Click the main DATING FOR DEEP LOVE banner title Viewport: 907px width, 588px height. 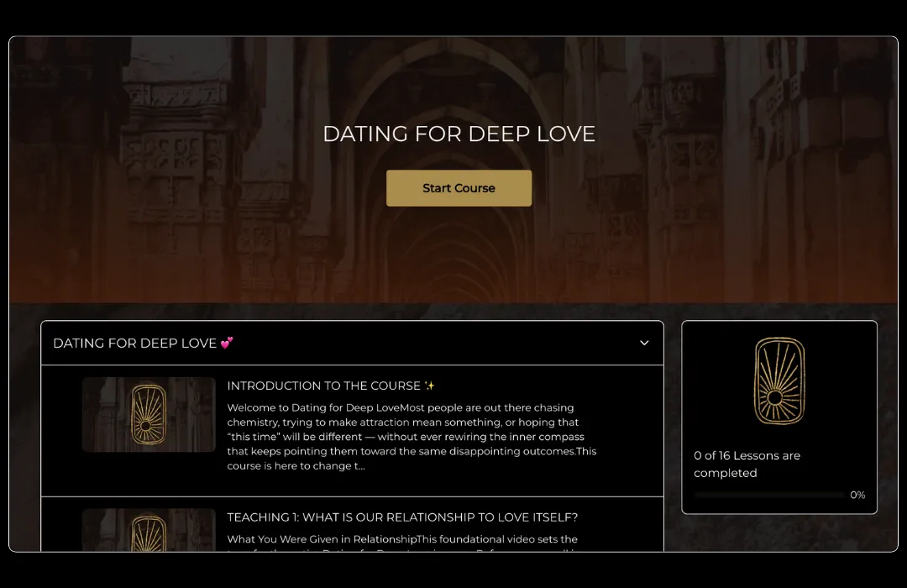459,134
